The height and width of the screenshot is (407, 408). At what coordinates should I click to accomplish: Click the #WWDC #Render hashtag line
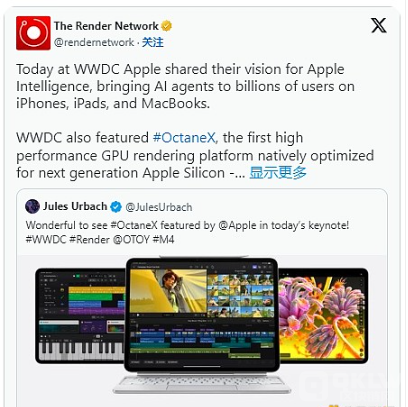pyautogui.click(x=100, y=240)
